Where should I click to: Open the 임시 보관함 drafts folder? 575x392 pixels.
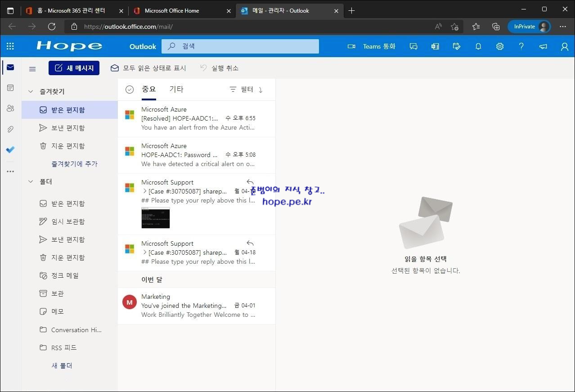pos(70,221)
